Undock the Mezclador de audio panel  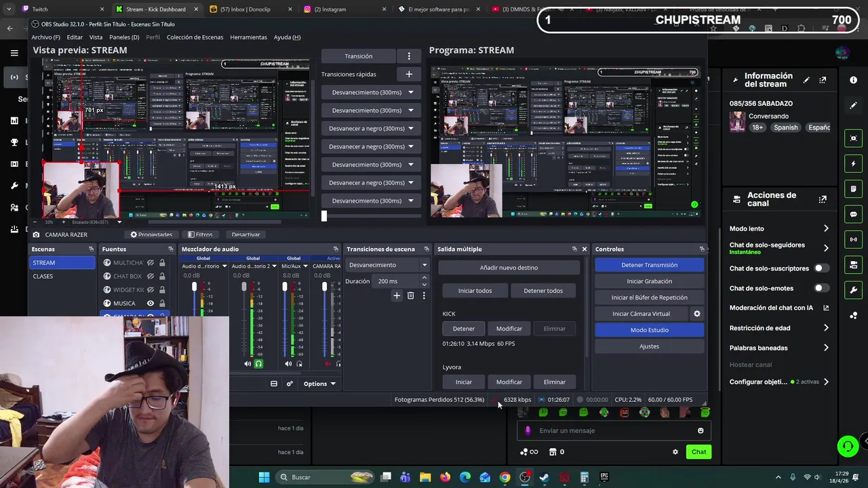[336, 249]
